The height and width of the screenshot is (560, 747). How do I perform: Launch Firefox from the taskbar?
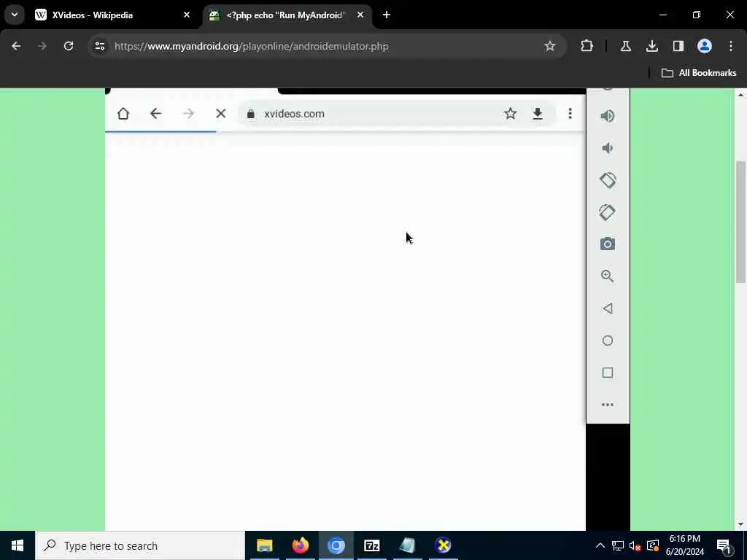coord(300,545)
